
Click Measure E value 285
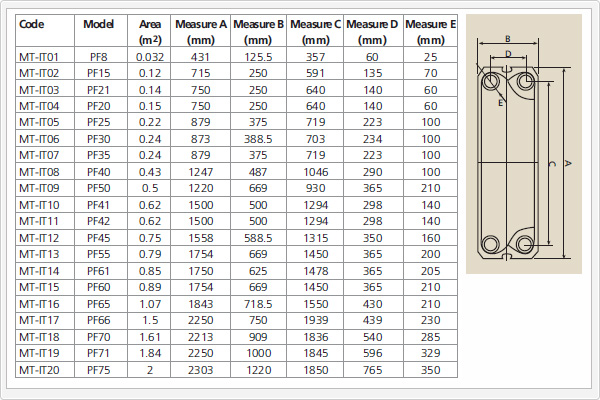(430, 337)
